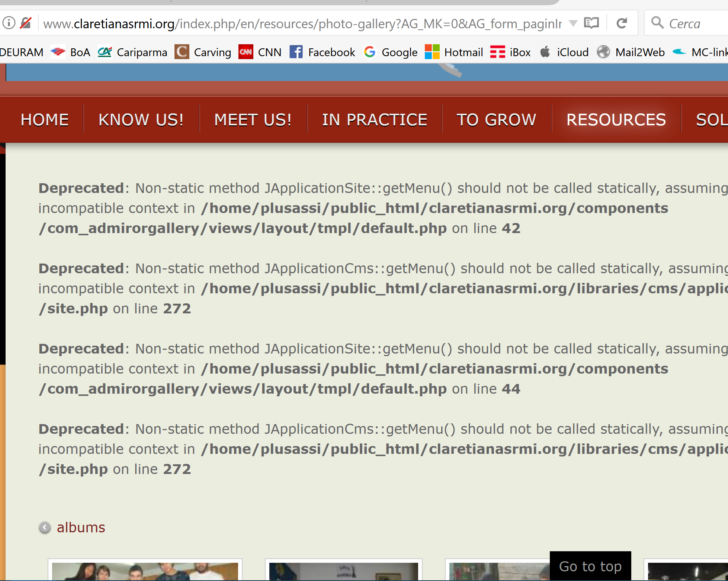Viewport: 728px width, 581px height.
Task: Open the second album thumbnail
Action: 343,570
